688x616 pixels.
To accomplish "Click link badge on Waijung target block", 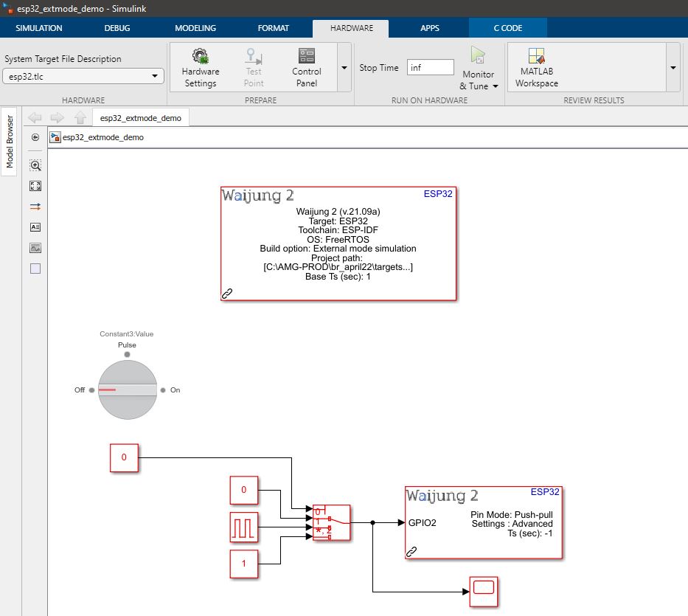I will pyautogui.click(x=227, y=294).
